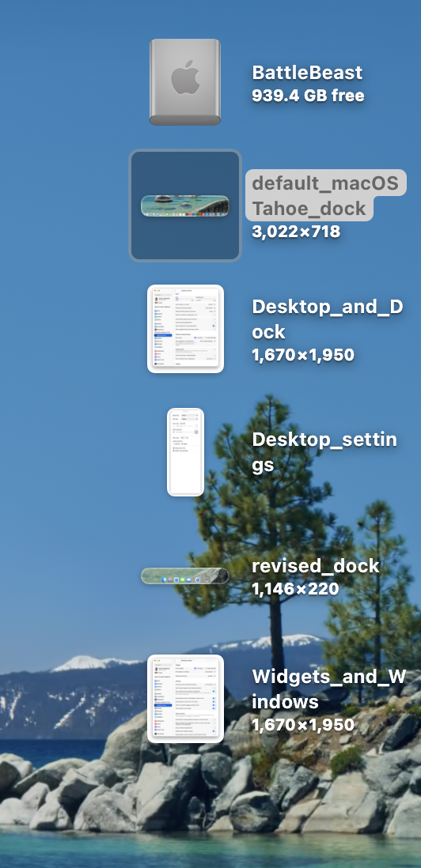This screenshot has width=421, height=868.
Task: Click the Desktop_settings file name
Action: point(324,452)
